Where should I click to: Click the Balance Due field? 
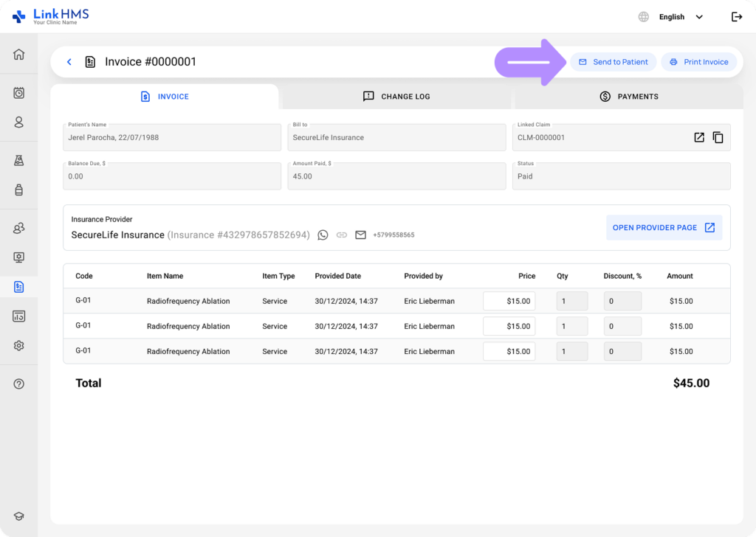tap(172, 176)
